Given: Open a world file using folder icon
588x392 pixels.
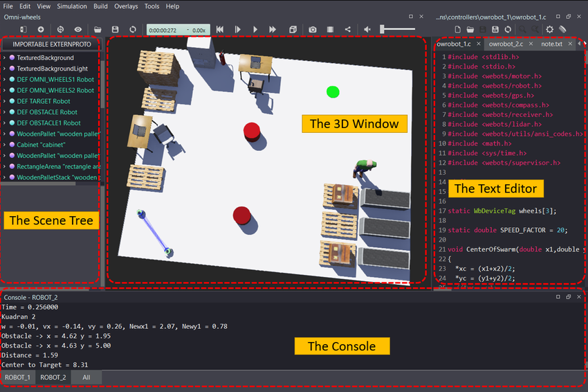Looking at the screenshot, I should [x=98, y=29].
